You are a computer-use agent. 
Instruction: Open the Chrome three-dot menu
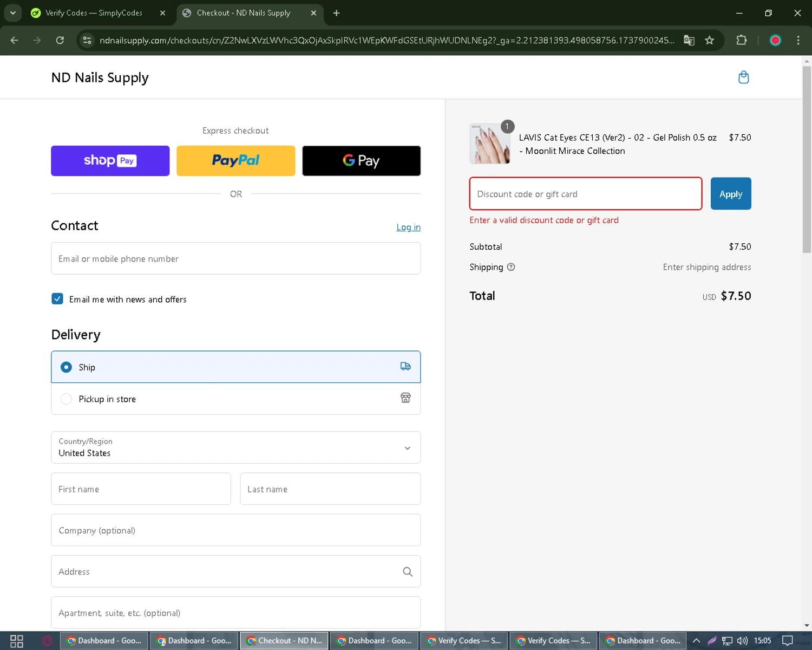pos(798,40)
